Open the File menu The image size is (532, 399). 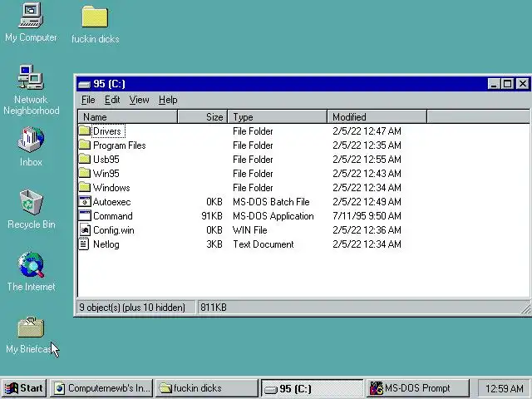coord(88,100)
